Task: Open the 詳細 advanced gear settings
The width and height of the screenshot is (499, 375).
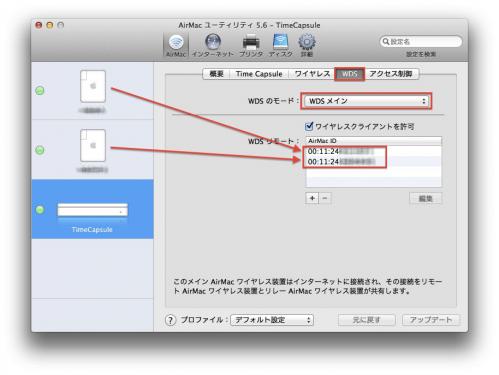Action: point(307,46)
